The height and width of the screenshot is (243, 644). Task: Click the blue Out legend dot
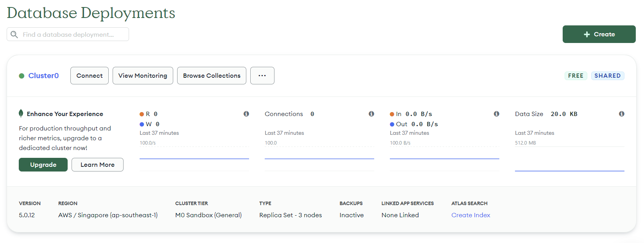(392, 124)
